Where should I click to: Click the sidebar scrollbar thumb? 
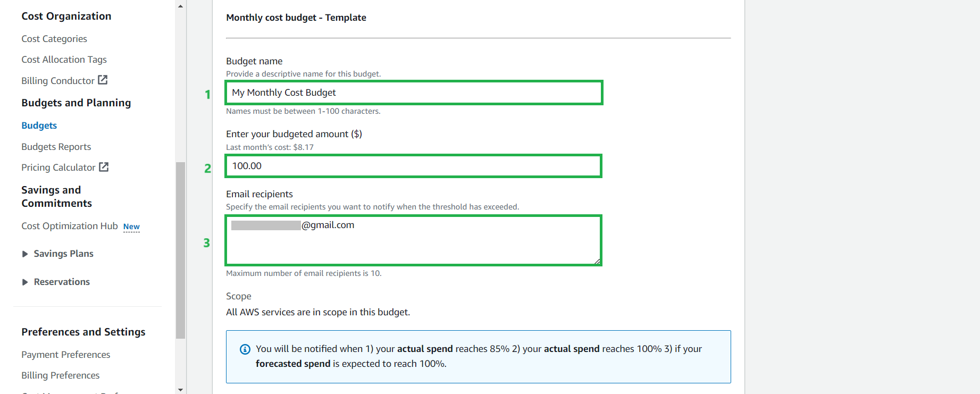click(x=181, y=250)
